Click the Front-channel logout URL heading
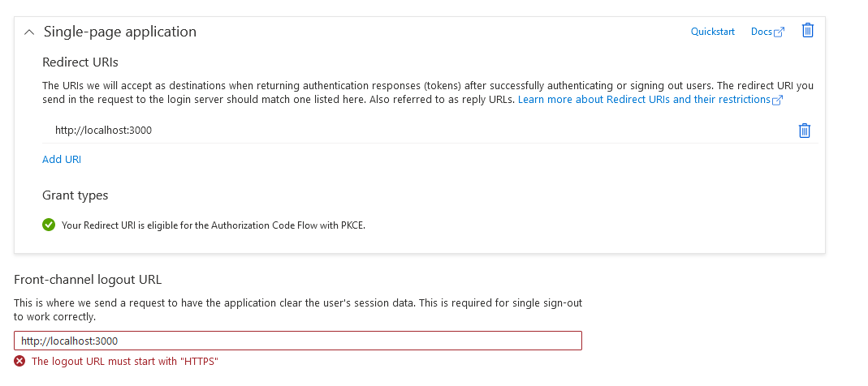 88,279
